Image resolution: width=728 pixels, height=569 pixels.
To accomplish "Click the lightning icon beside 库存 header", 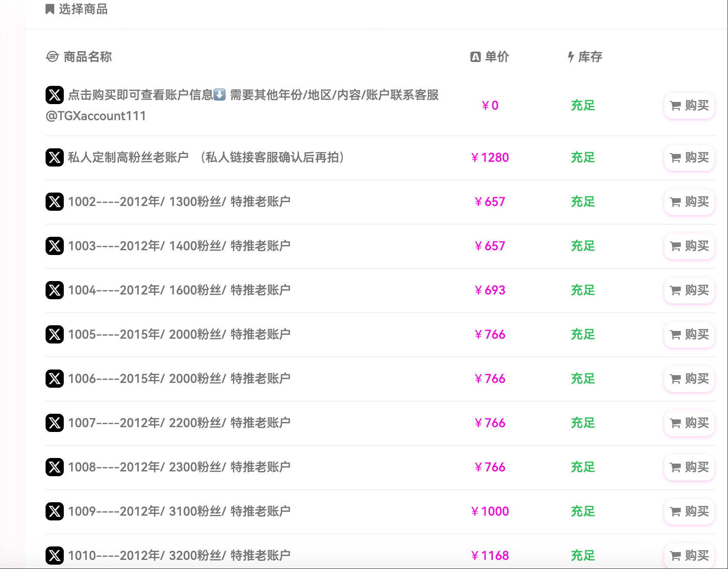I will [x=571, y=57].
